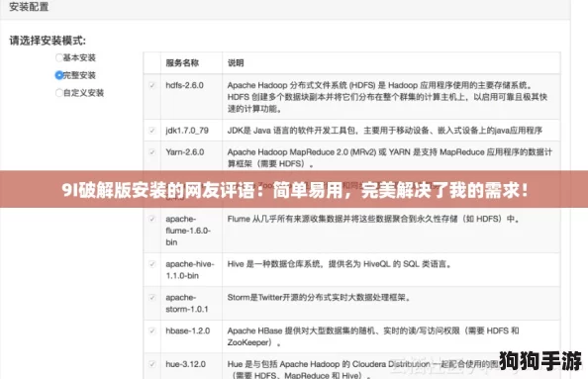Click the Storm description text
The image size is (588, 379).
[319, 298]
